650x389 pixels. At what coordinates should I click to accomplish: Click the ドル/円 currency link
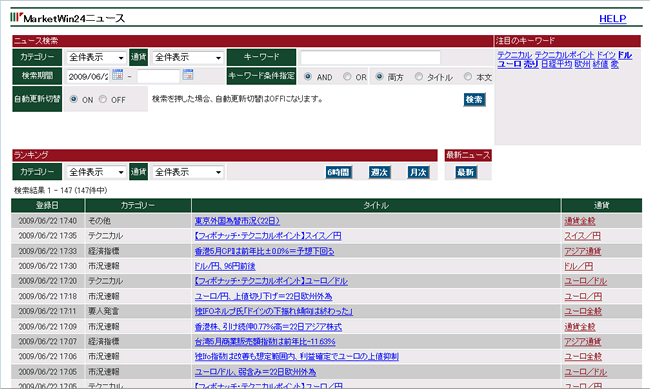pos(578,266)
